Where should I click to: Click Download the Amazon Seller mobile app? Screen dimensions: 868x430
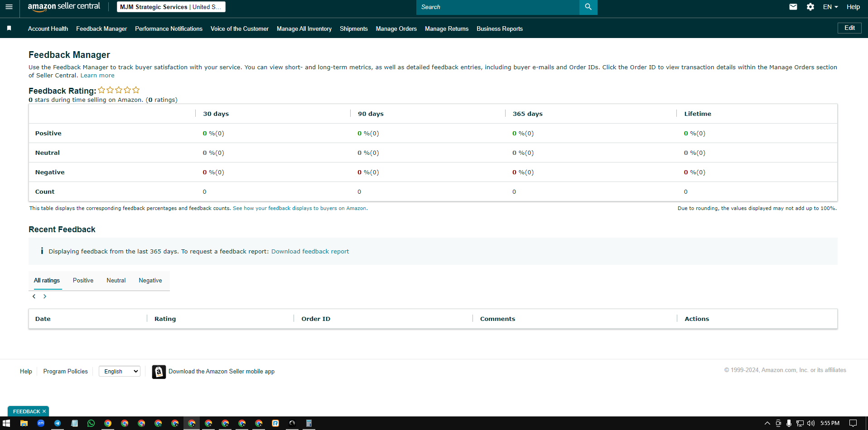coord(222,372)
